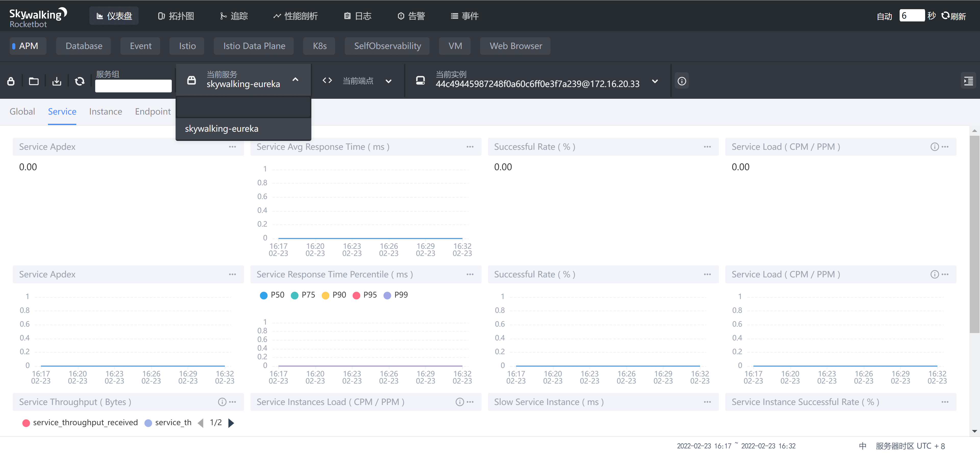Open the right-side panel list icon
This screenshot has width=980, height=455.
pyautogui.click(x=968, y=81)
